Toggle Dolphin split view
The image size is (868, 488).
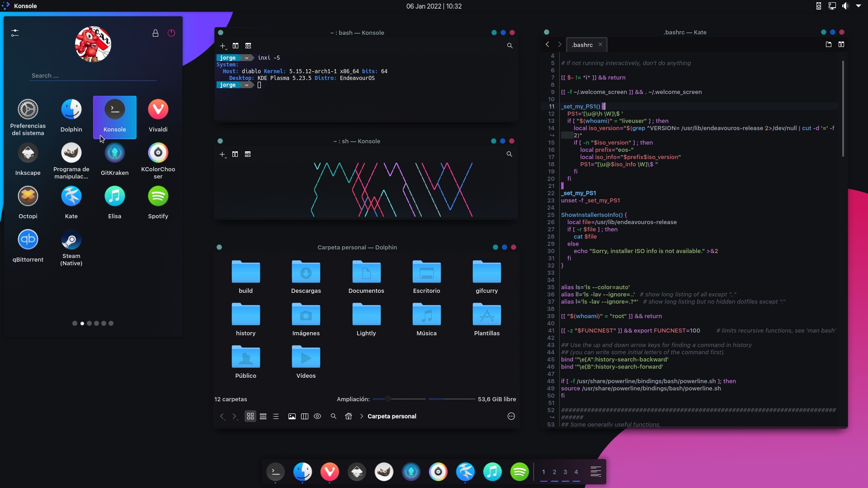[305, 416]
